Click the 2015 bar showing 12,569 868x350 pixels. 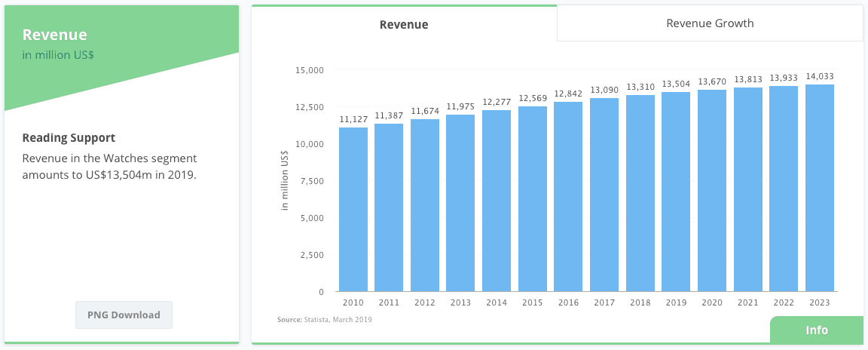(533, 198)
